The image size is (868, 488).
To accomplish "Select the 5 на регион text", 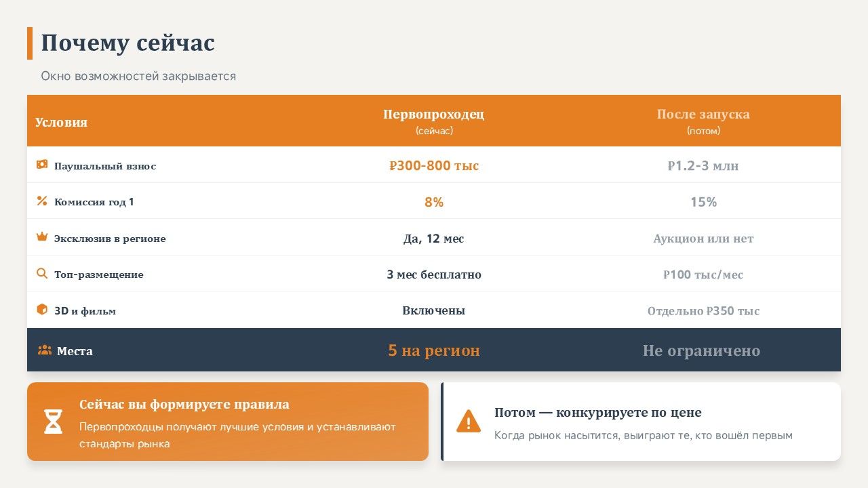I will [x=434, y=350].
